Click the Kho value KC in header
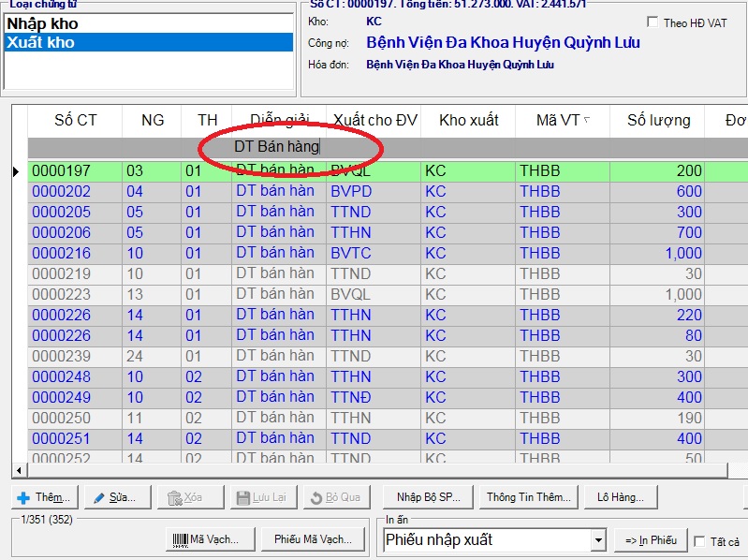 tap(374, 22)
